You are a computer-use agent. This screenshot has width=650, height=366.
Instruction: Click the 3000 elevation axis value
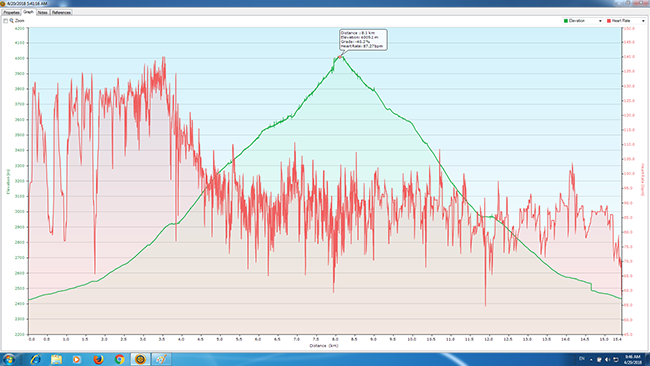pyautogui.click(x=19, y=212)
